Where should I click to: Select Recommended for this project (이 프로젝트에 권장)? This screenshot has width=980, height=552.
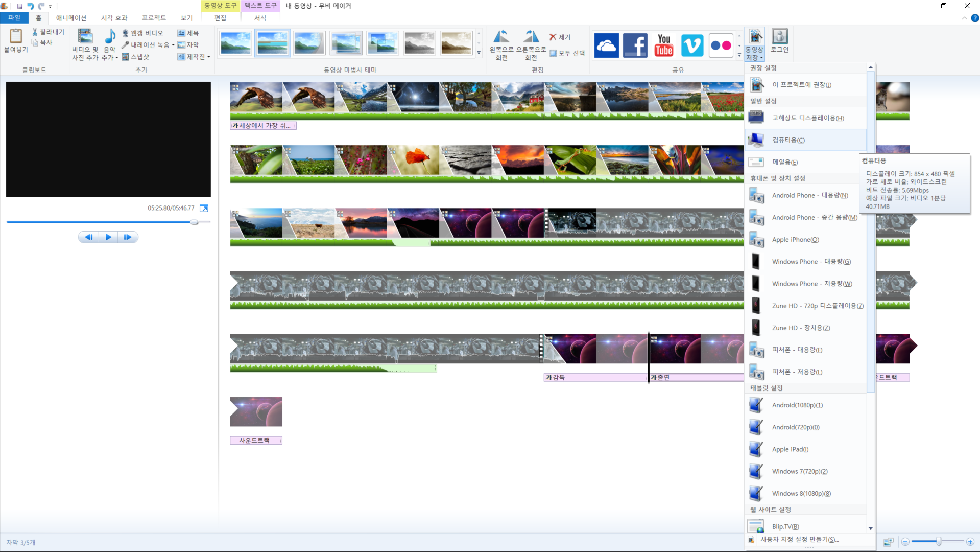806,85
